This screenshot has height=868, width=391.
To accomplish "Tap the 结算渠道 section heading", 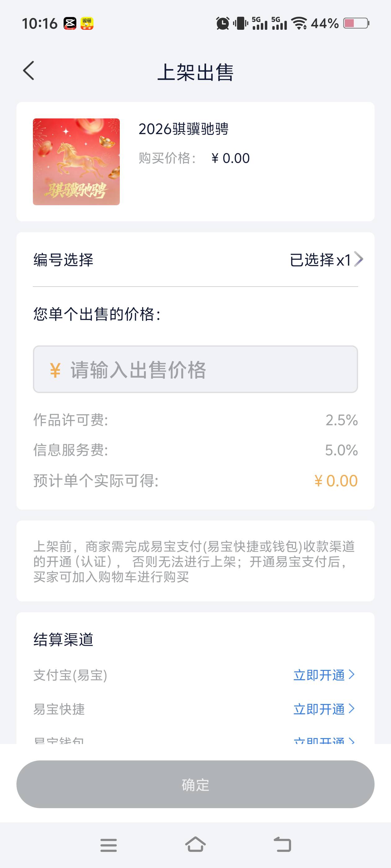I will pyautogui.click(x=63, y=640).
